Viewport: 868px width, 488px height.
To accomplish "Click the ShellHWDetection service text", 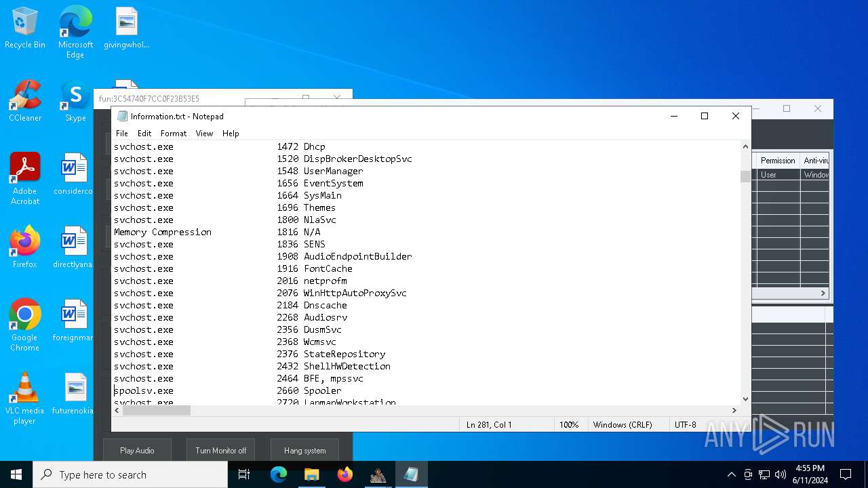I will 347,366.
